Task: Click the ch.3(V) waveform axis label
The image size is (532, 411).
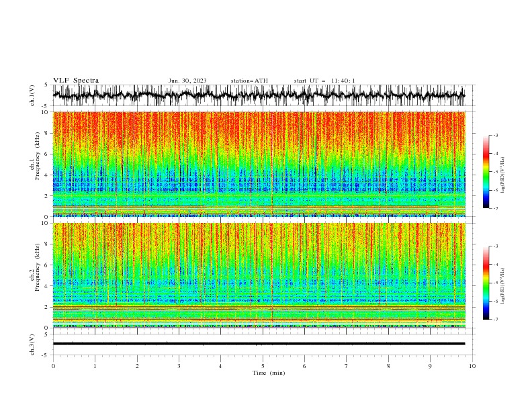Action: pyautogui.click(x=32, y=345)
